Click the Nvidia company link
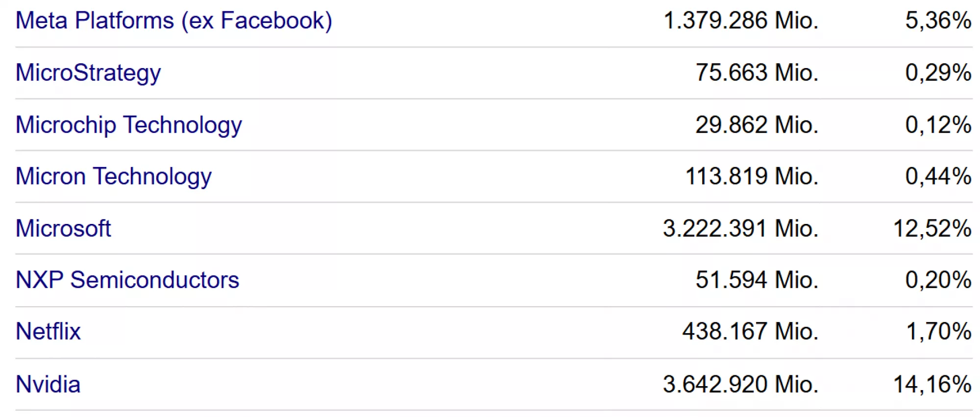 pos(48,384)
